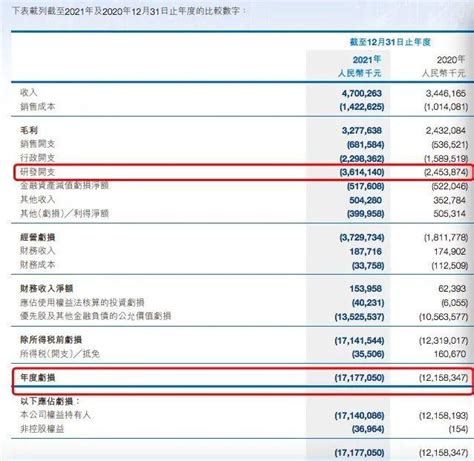The width and height of the screenshot is (474, 461).
Task: Click fair value loss figure (13,525,537)
Action: [359, 317]
